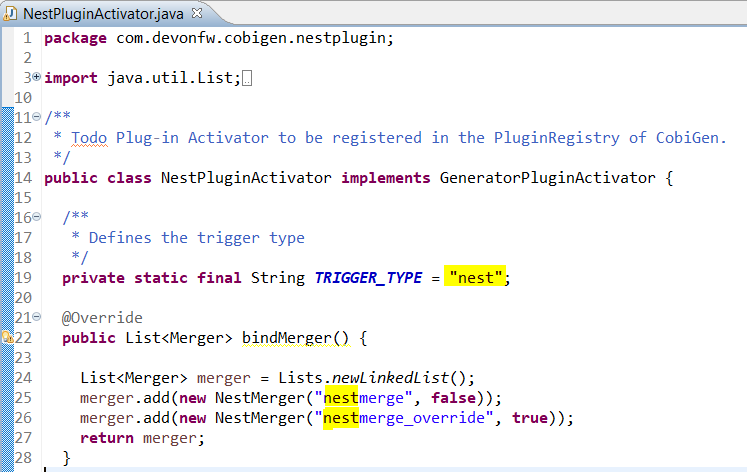Click the Java file icon on the editor tab
Image resolution: width=747 pixels, height=472 pixels.
pos(12,13)
